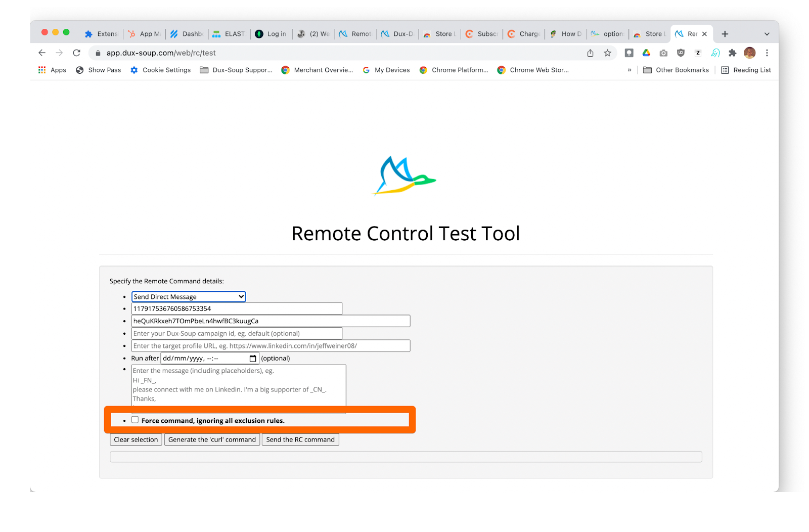809x532 pixels.
Task: Open the Chrome profile avatar
Action: (749, 53)
